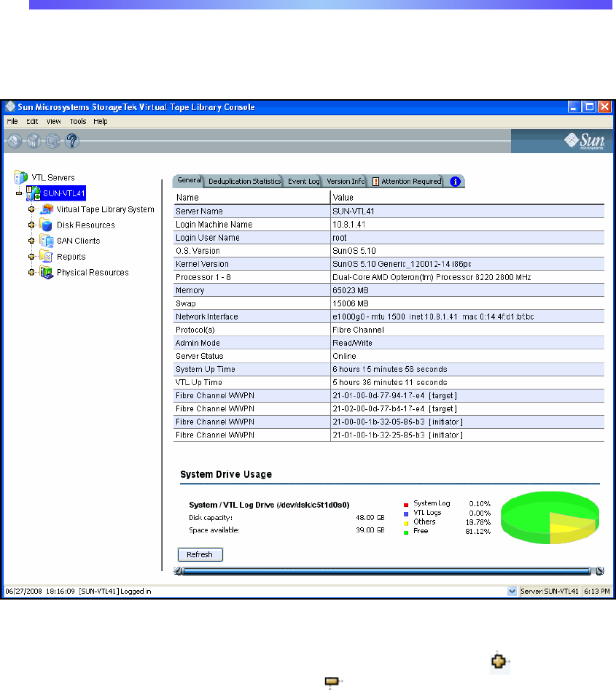Click the Physical Resources icon

click(47, 272)
